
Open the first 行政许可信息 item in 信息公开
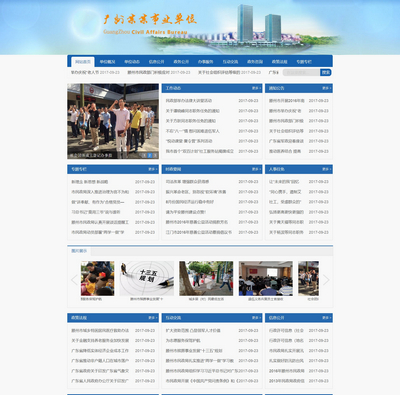pyautogui.click(x=286, y=331)
